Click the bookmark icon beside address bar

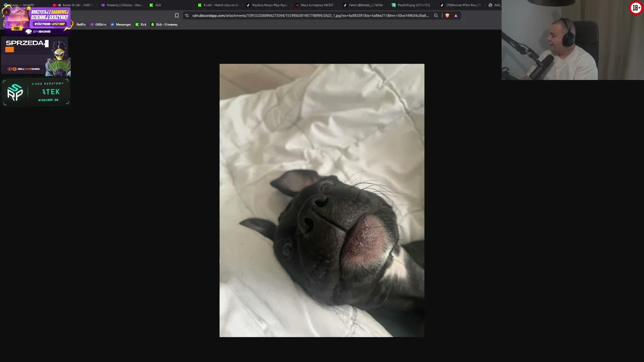(x=177, y=16)
